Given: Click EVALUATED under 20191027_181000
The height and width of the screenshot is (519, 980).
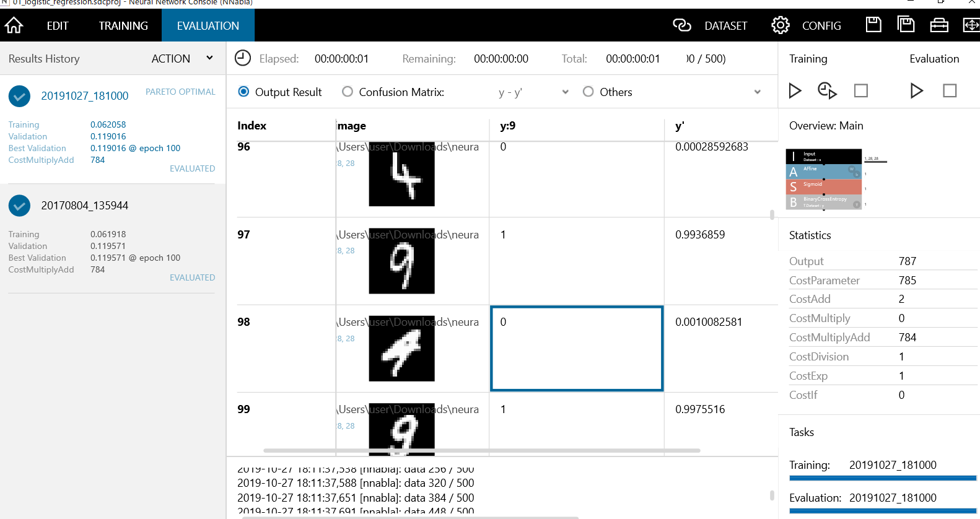Looking at the screenshot, I should pos(193,168).
